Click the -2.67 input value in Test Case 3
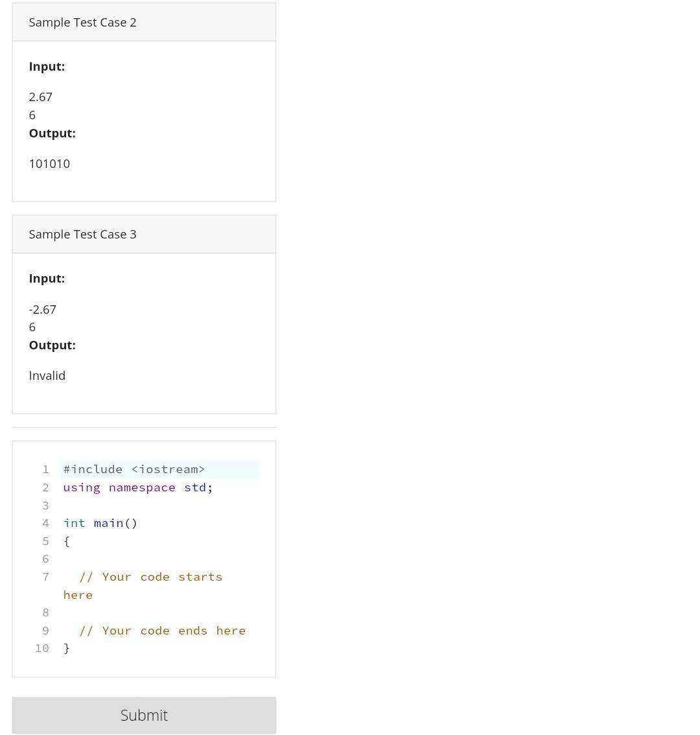700x735 pixels. [42, 309]
